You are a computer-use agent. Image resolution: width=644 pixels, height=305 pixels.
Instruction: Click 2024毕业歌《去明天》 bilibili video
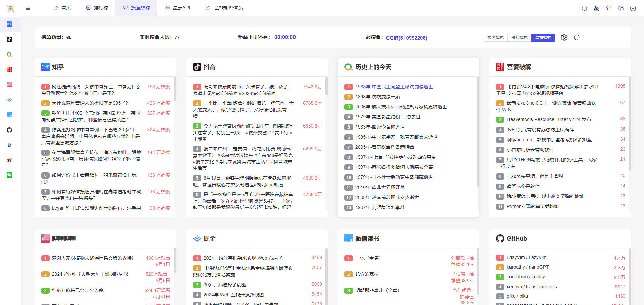(90, 274)
